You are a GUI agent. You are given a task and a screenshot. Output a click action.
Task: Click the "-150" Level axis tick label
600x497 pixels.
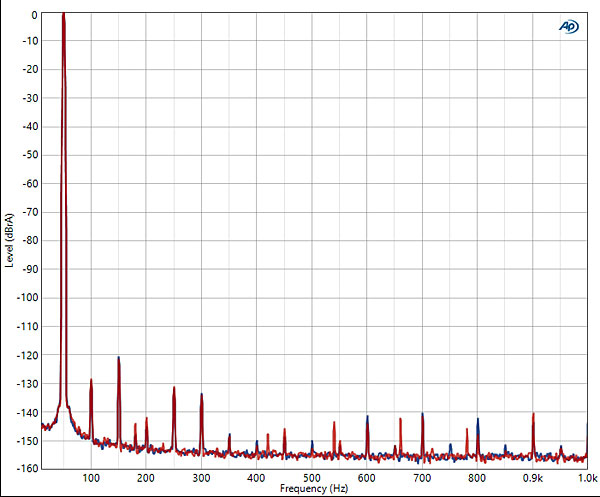(x=28, y=441)
